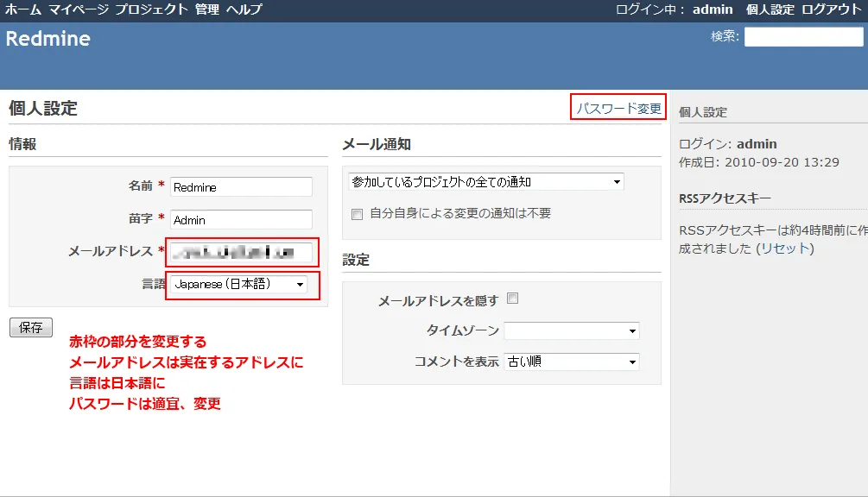Screen dimensions: 868x497
Task: Toggle 自分自身による変更の通知は不要 checkbox
Action: (357, 214)
